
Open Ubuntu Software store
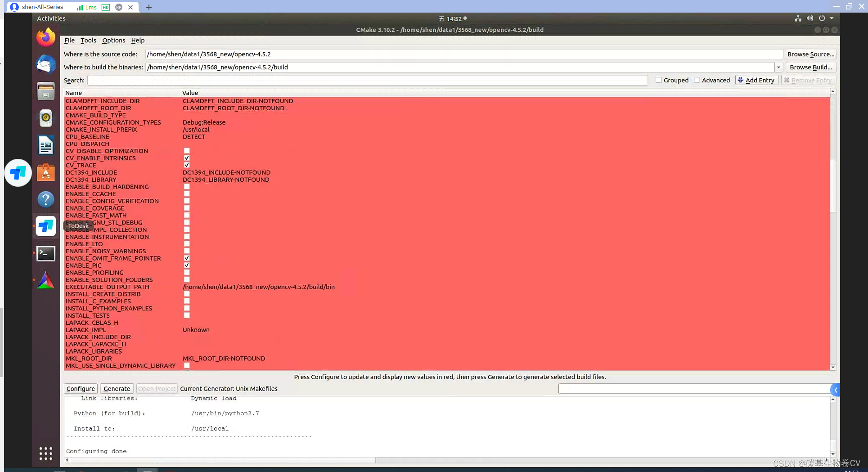point(45,172)
